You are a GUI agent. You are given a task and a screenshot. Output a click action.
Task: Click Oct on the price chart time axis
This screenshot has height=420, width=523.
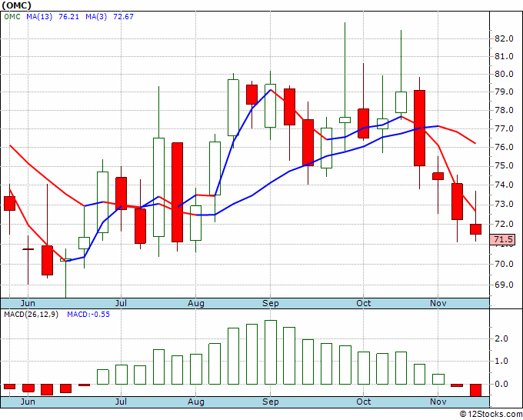point(363,303)
